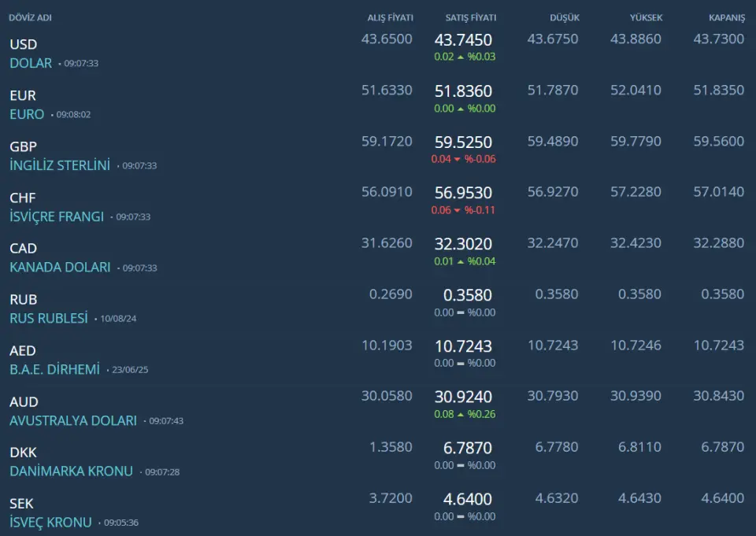Click the red down arrow in CHF row
756x536 pixels.
tap(461, 211)
